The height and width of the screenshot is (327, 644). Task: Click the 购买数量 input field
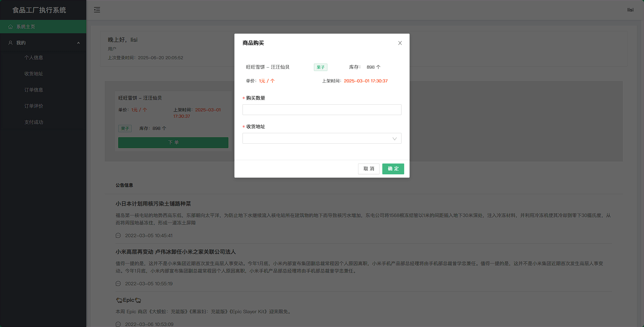[322, 110]
